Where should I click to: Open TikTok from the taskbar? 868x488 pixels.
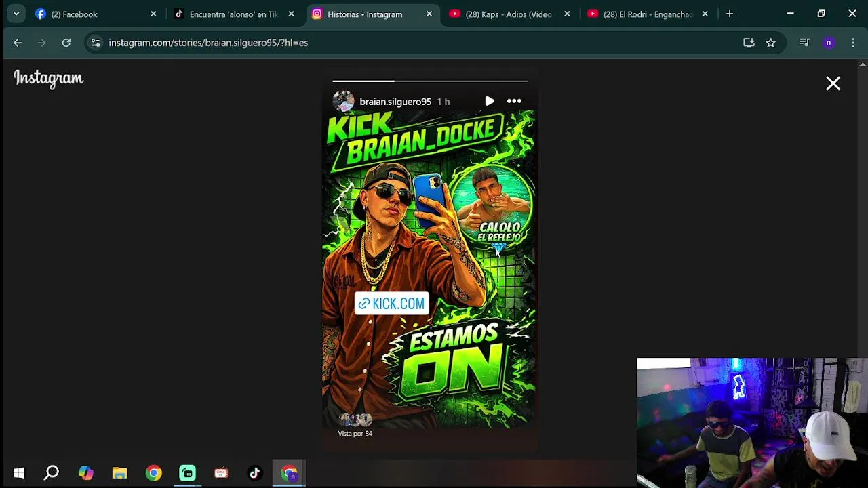255,473
